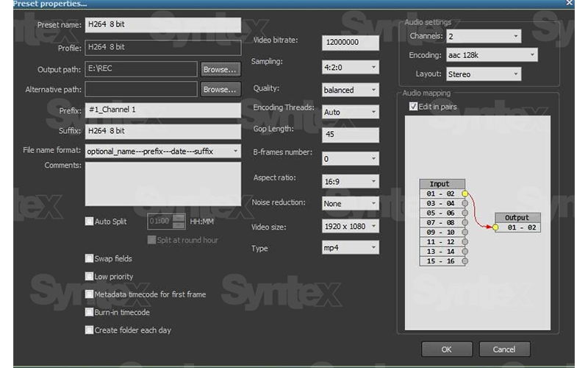Click the Video bitrate field 12000000

(x=351, y=43)
